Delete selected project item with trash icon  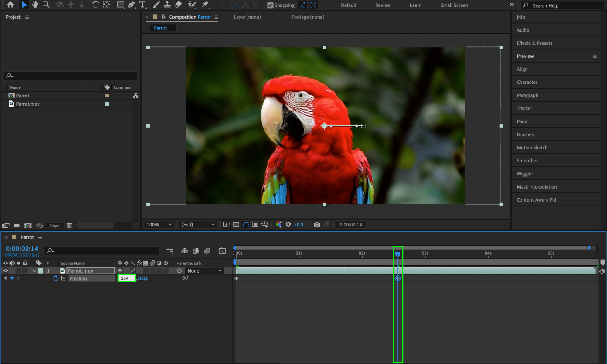tap(70, 225)
